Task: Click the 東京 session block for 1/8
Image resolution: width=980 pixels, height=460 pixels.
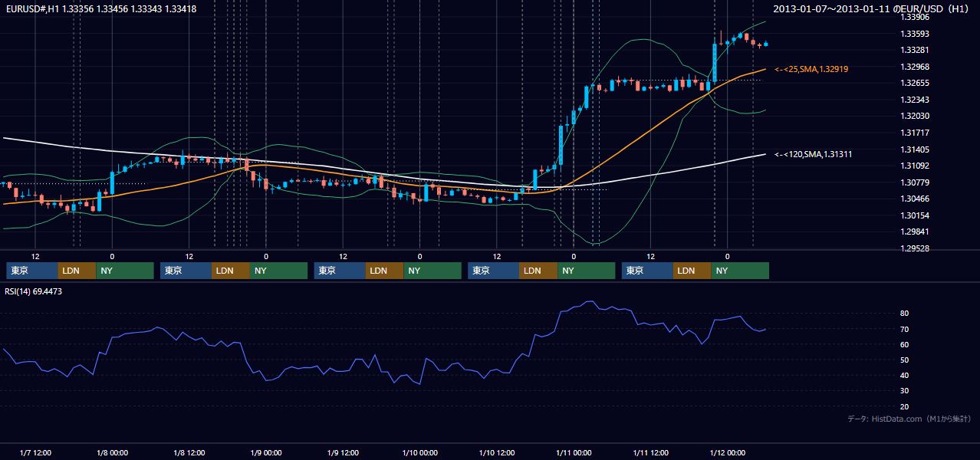Action: pyautogui.click(x=186, y=271)
